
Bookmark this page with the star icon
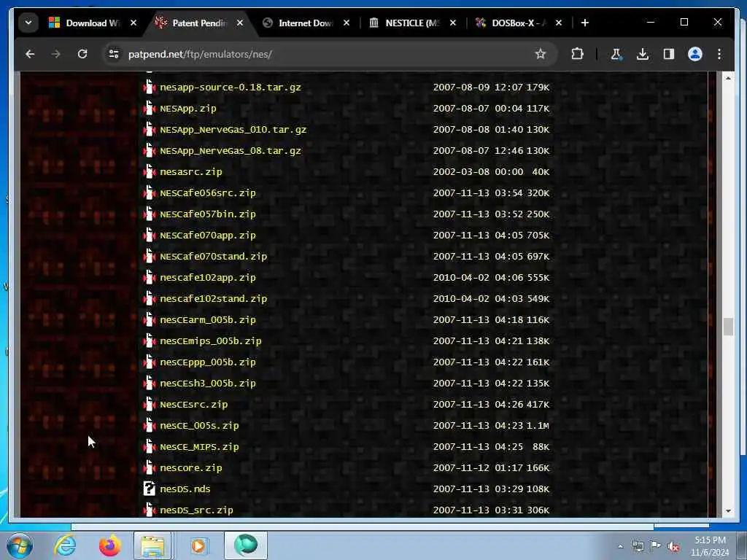point(540,54)
